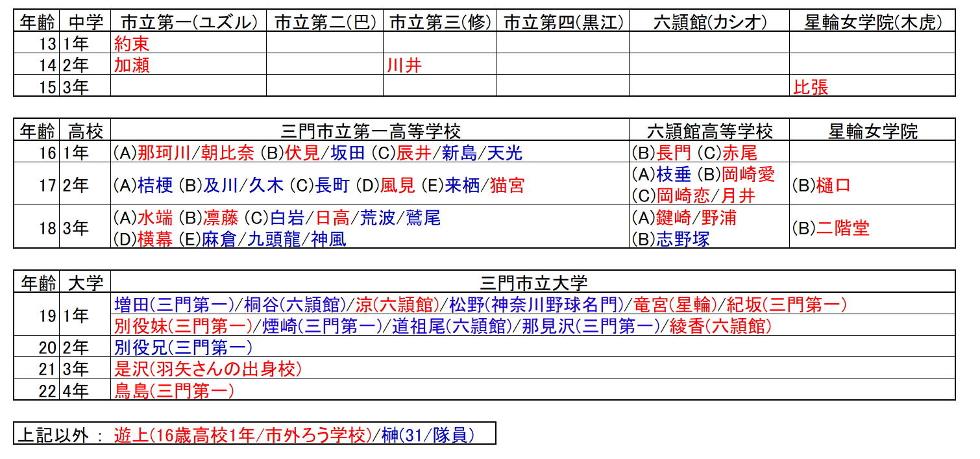Viewport: 980px width, 459px height.
Task: Click the 市立第一(ユズル) column header
Action: 188,23
